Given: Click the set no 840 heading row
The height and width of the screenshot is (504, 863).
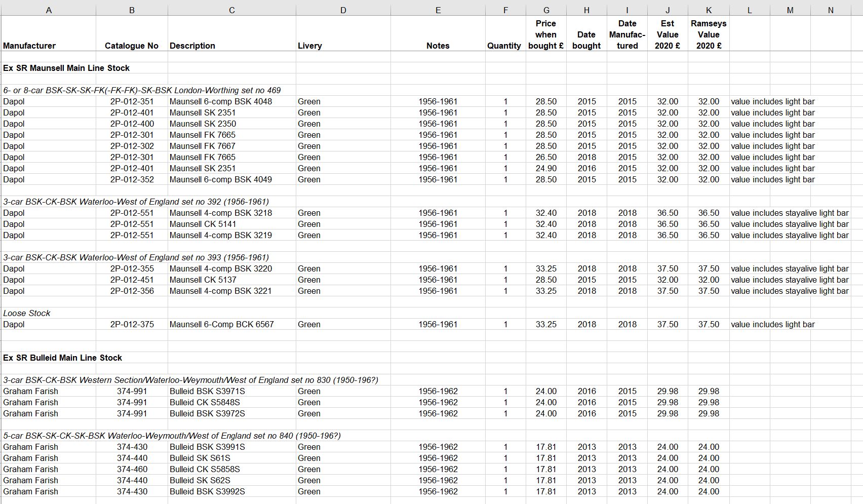Looking at the screenshot, I should click(x=172, y=436).
